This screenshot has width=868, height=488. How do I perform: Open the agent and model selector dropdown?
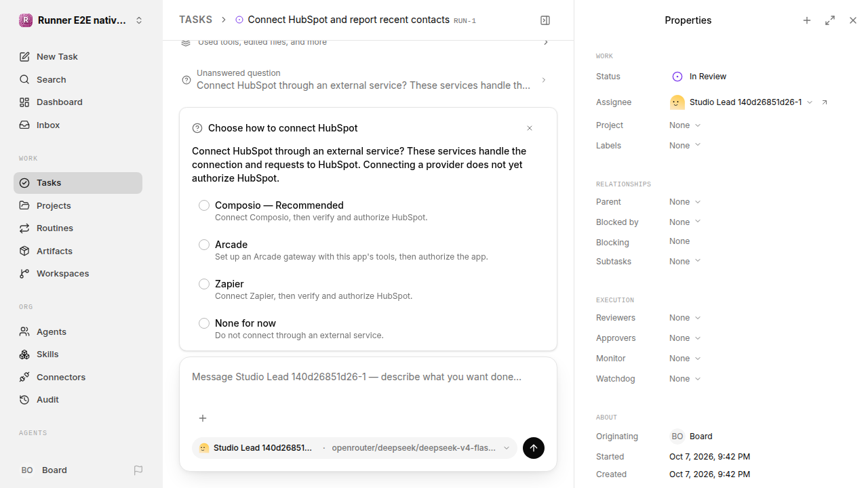(x=355, y=448)
